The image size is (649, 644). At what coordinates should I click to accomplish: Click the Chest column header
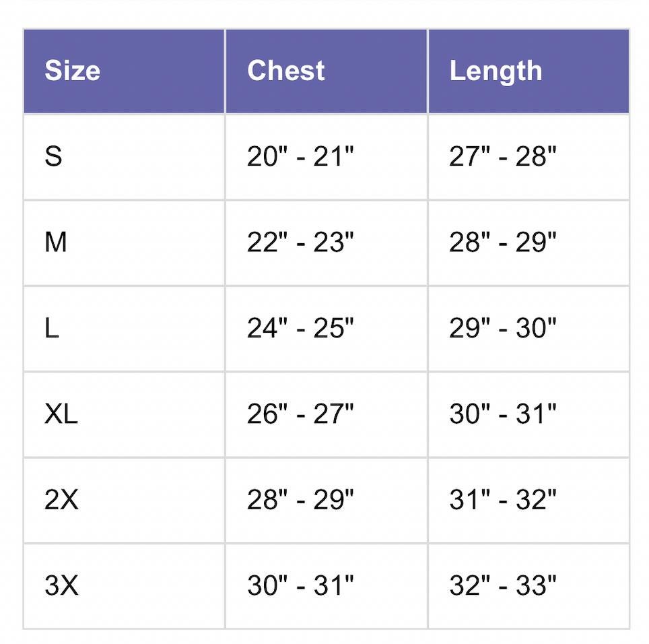pyautogui.click(x=286, y=71)
